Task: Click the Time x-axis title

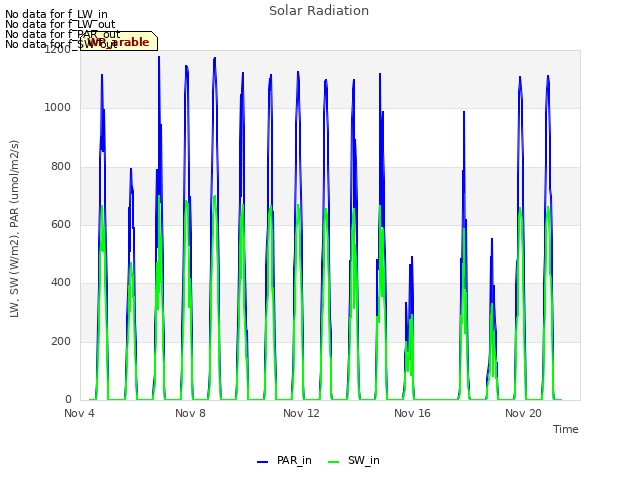Action: (566, 429)
